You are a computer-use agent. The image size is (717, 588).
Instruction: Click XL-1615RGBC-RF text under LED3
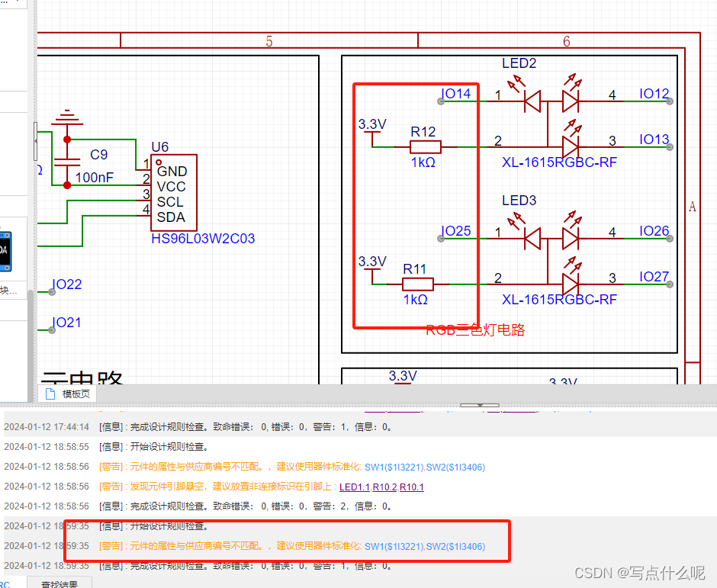pos(559,300)
